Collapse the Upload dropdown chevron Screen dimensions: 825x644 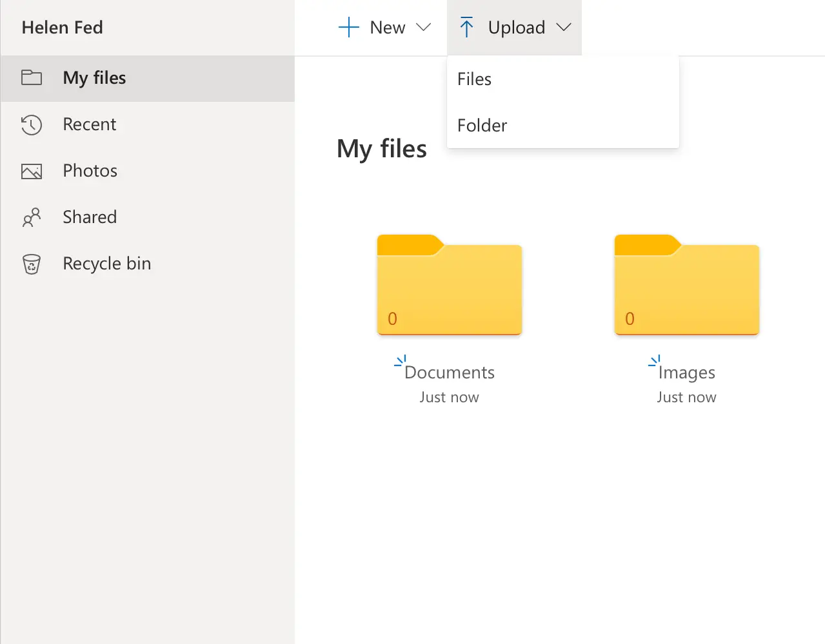click(x=564, y=28)
